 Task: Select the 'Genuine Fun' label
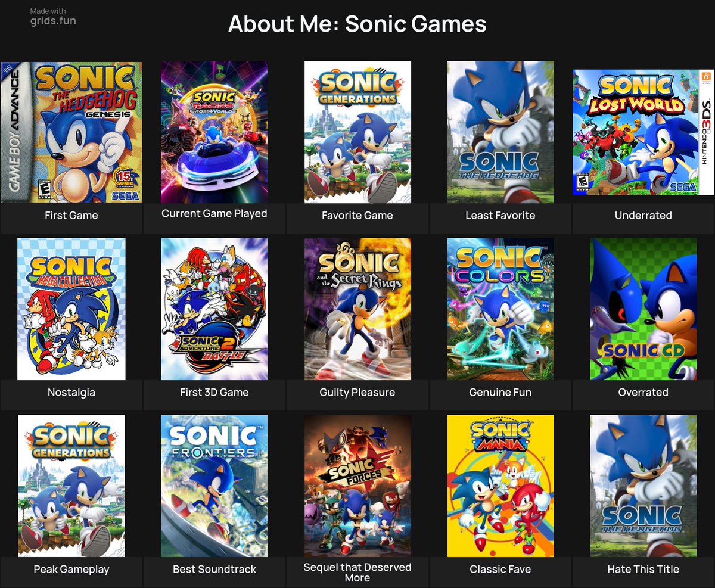click(500, 393)
